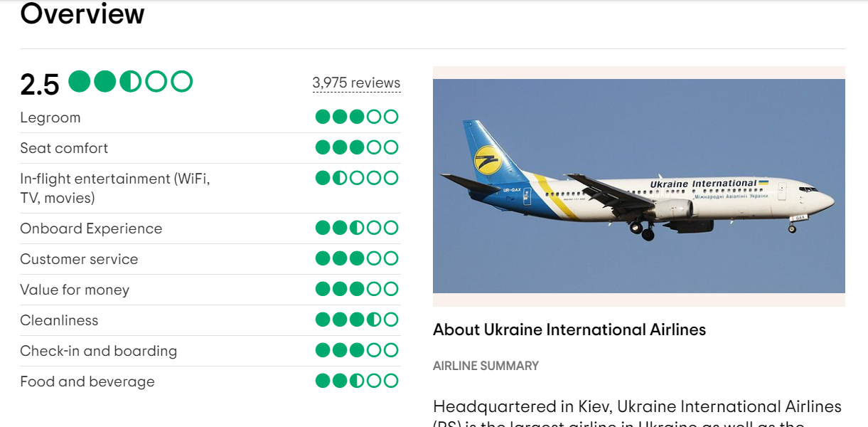Click the Seat comfort rating bubbles

(357, 147)
